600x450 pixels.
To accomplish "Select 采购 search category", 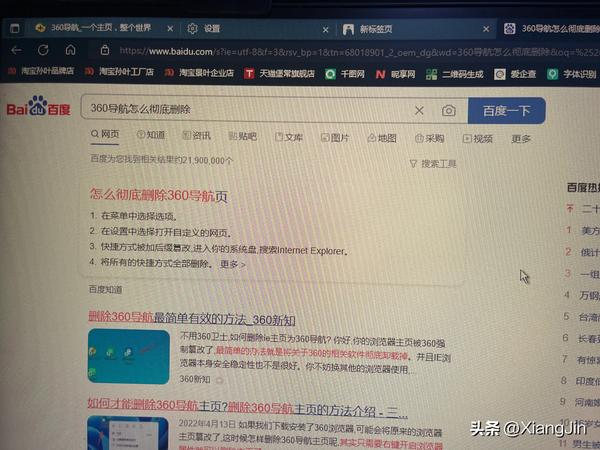I will click(x=429, y=139).
